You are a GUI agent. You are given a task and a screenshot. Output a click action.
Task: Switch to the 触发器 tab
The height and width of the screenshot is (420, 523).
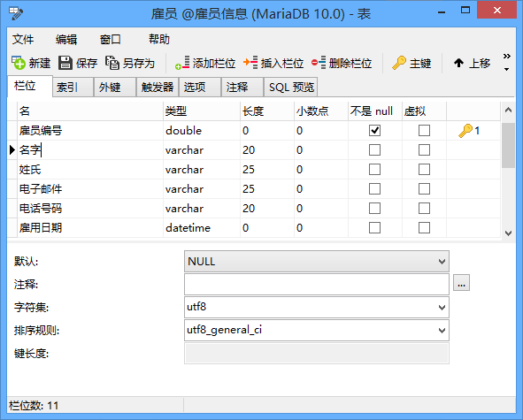click(x=158, y=88)
